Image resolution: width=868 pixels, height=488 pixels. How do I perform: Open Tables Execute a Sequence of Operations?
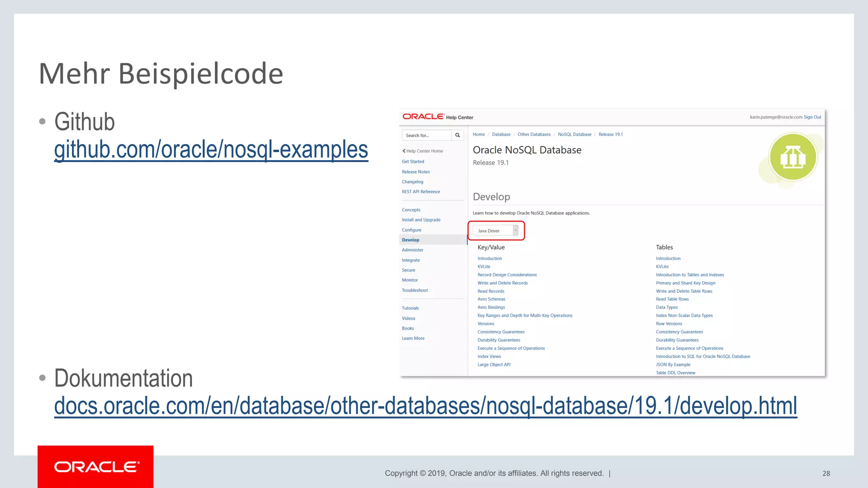pyautogui.click(x=690, y=348)
